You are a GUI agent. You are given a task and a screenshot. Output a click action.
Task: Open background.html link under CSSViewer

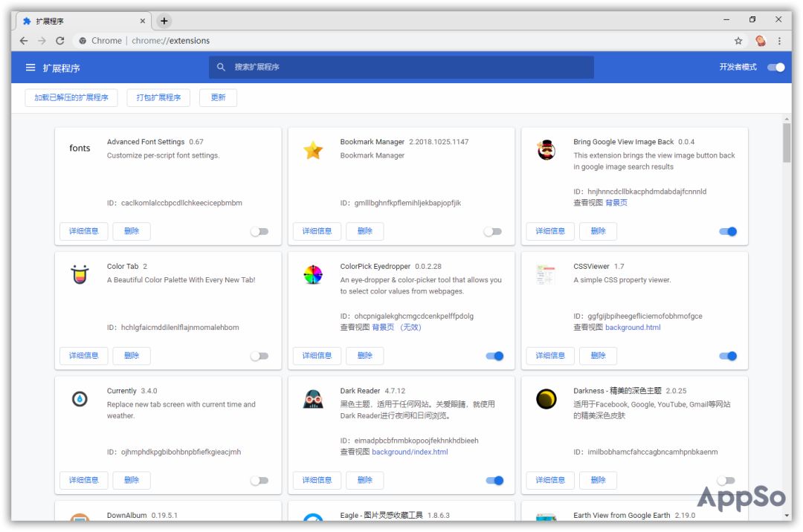633,328
